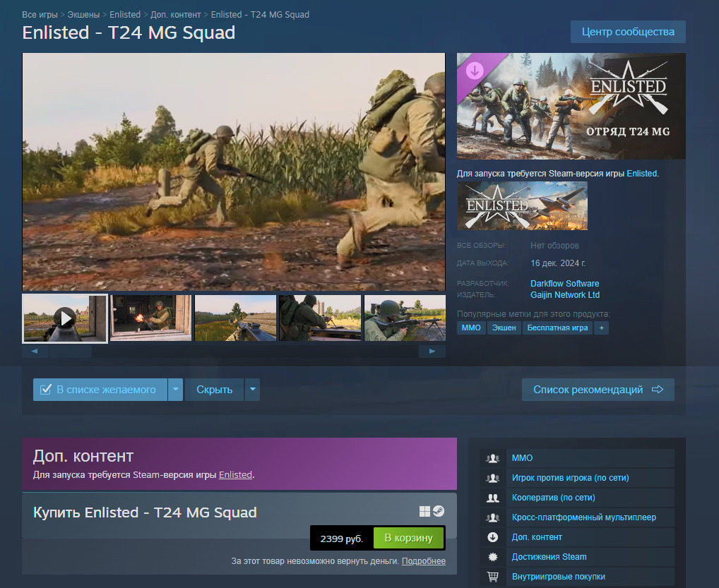This screenshot has width=719, height=588.
Task: Click the arrow icon on Список рекомендаций
Action: click(x=658, y=390)
